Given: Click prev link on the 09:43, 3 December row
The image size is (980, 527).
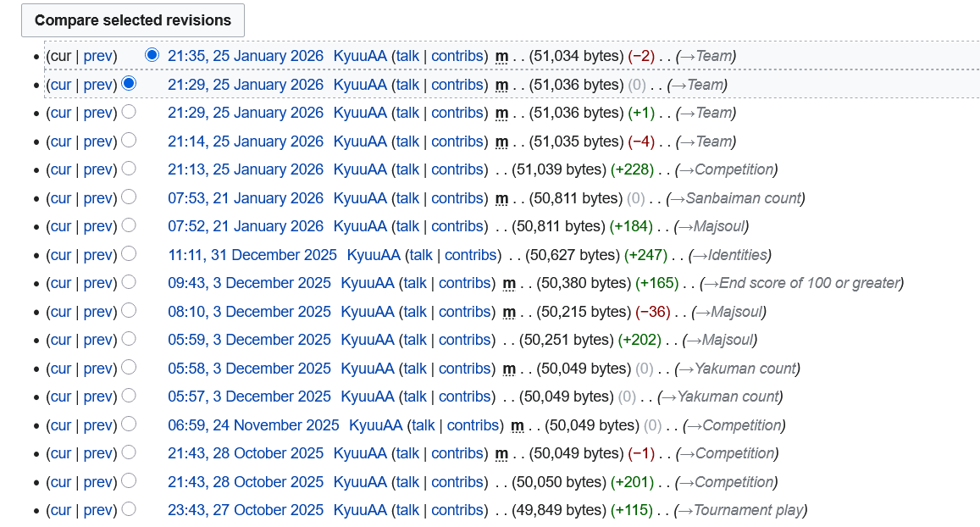Looking at the screenshot, I should 97,284.
